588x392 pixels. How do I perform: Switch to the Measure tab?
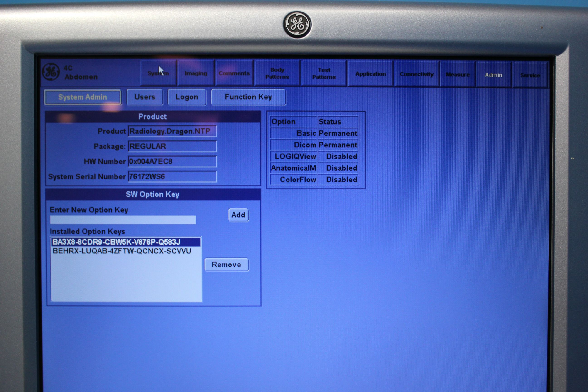(458, 74)
